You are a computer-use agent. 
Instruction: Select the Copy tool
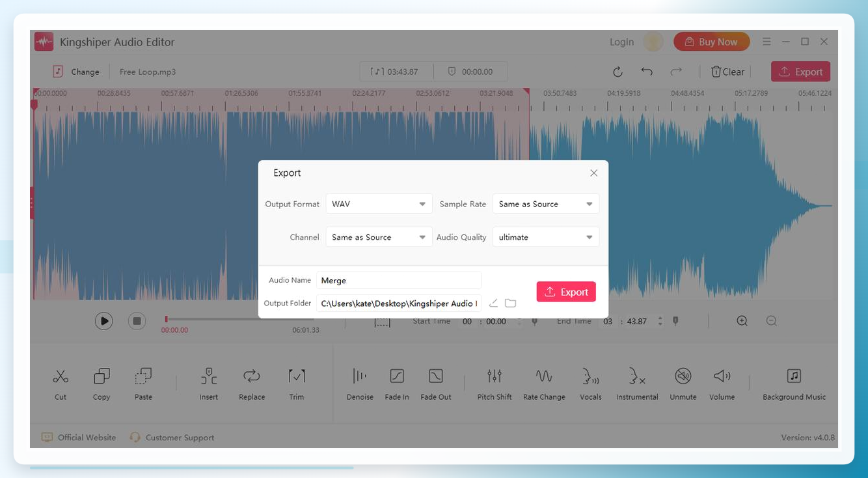coord(102,384)
